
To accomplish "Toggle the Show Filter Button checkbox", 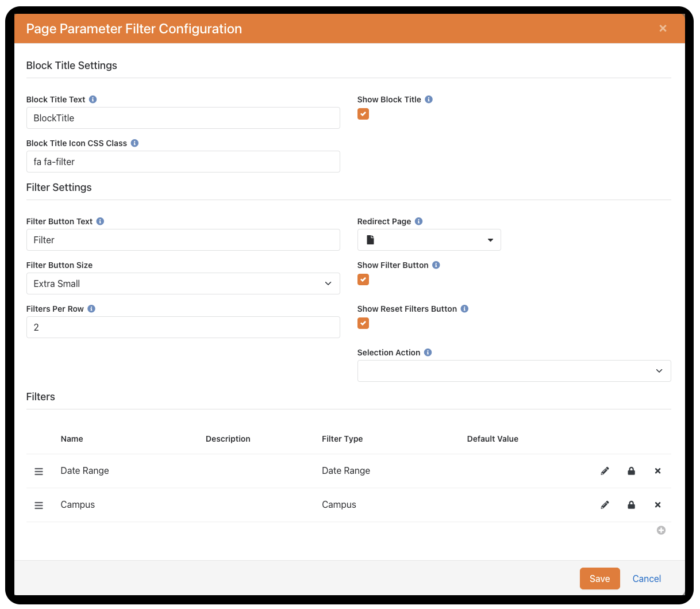I will 363,279.
